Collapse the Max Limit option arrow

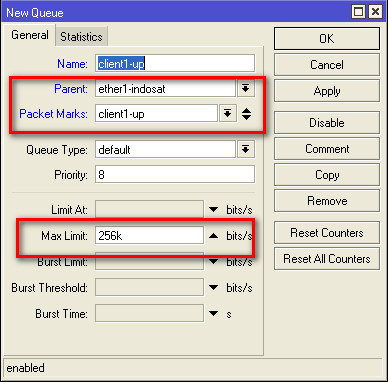tap(213, 236)
